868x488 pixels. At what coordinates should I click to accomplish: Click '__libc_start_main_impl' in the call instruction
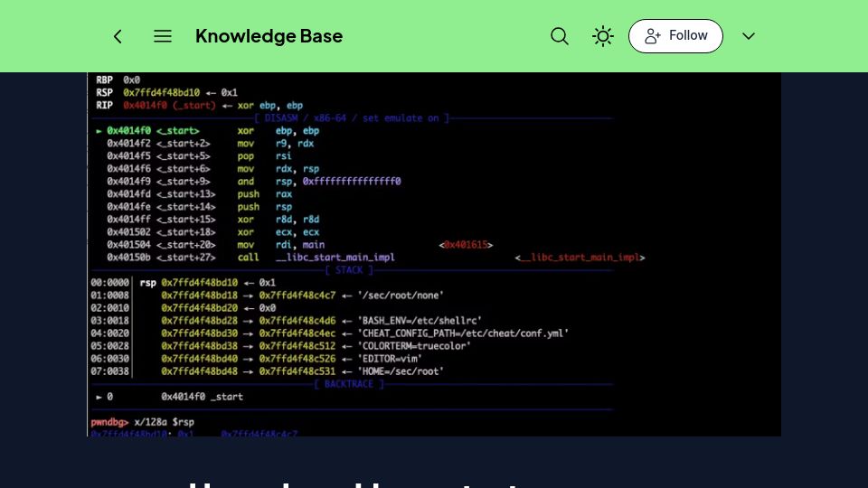[x=335, y=258]
